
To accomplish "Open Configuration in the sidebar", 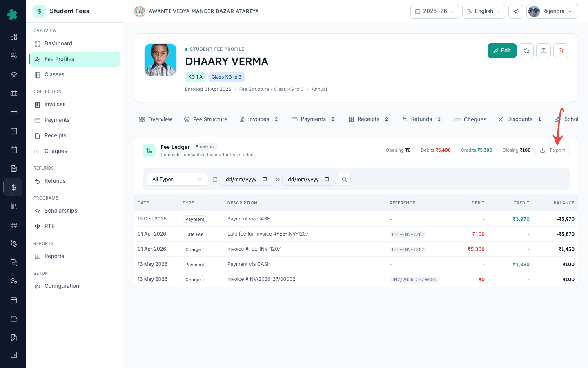I will [x=75, y=286].
